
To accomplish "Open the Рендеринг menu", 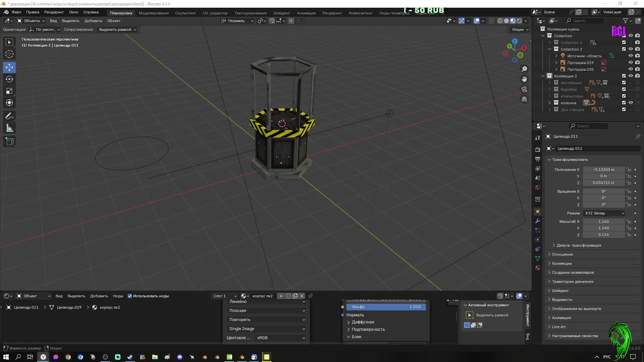I will 54,12.
